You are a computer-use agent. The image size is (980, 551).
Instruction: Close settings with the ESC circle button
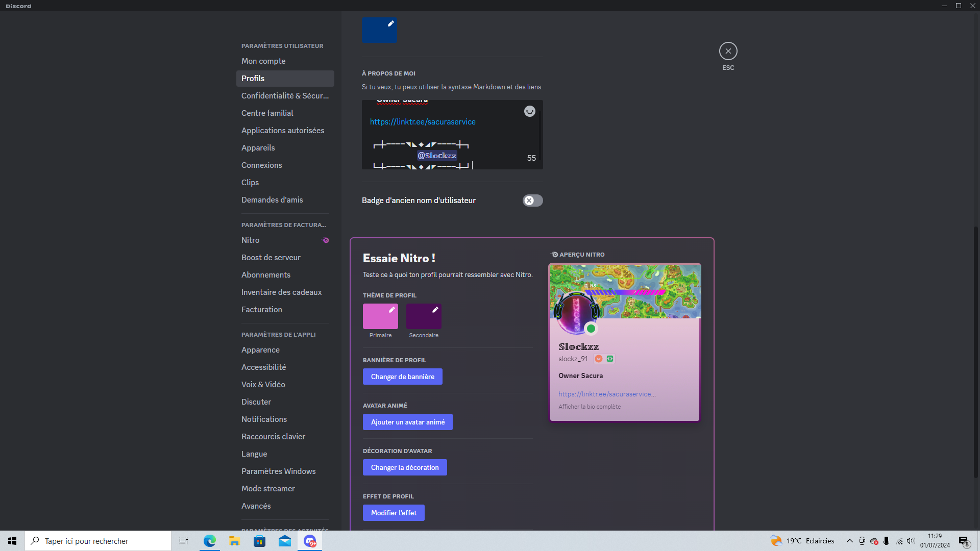tap(728, 51)
